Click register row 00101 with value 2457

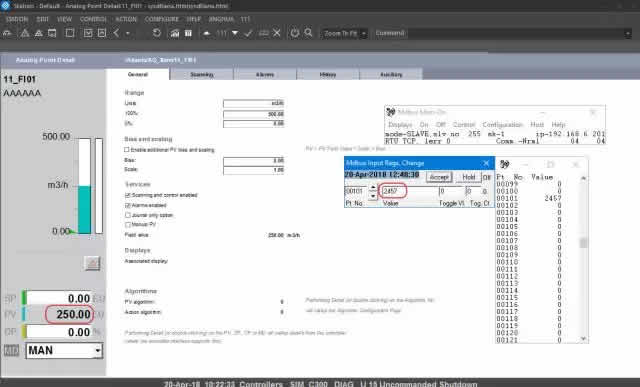point(529,198)
